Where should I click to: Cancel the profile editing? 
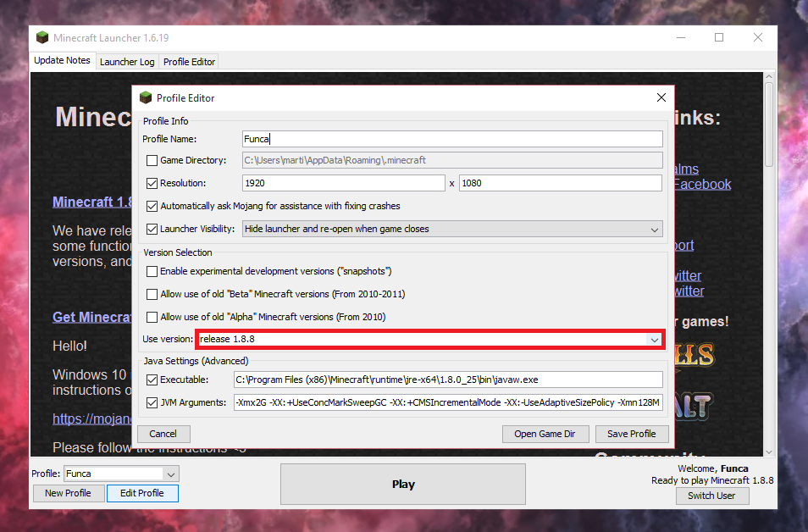tap(163, 434)
